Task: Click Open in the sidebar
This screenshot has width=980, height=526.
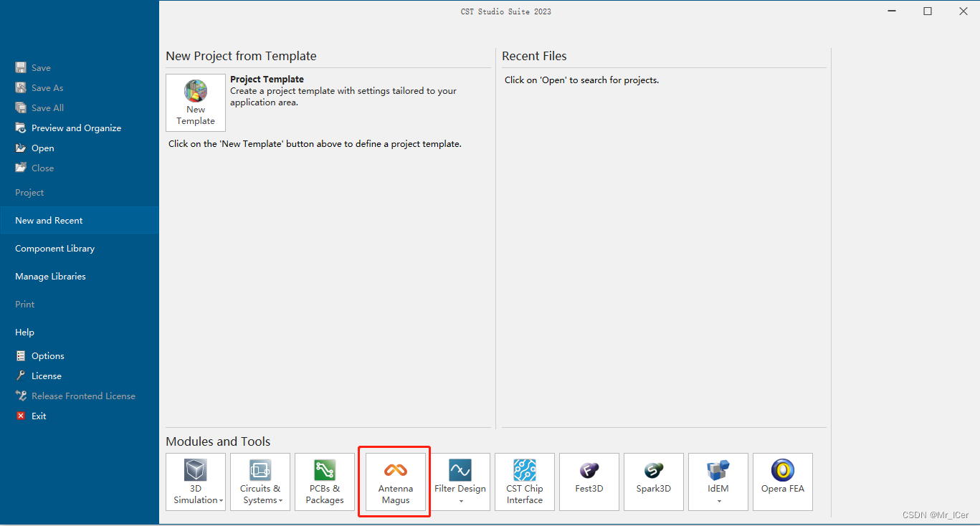Action: [34, 148]
